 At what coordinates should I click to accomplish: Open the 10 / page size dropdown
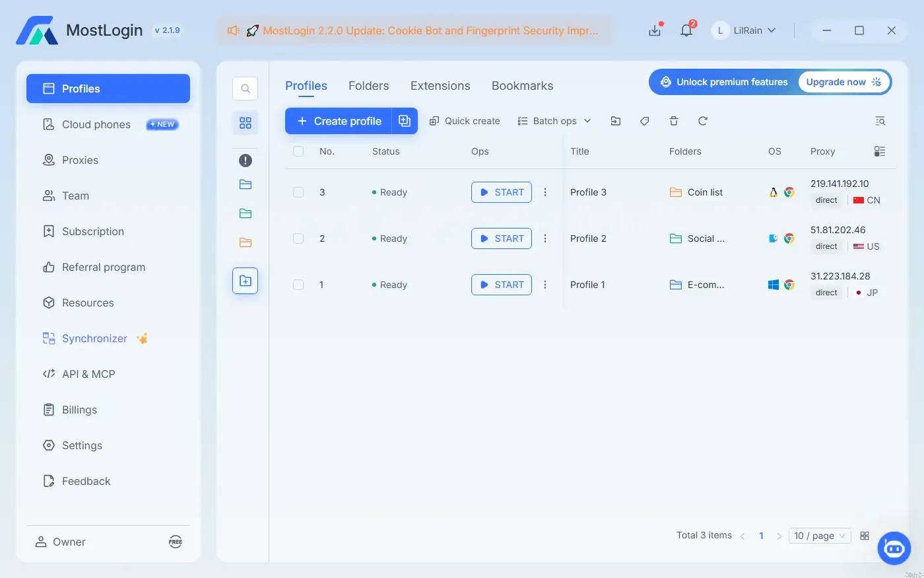point(820,536)
